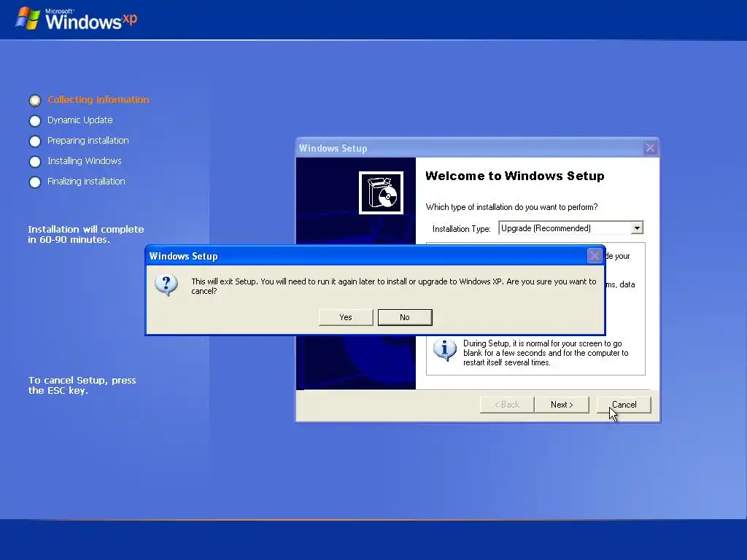Screen dimensions: 747x560
Task: Click the 'Preparing installation' text
Action: pyautogui.click(x=88, y=141)
